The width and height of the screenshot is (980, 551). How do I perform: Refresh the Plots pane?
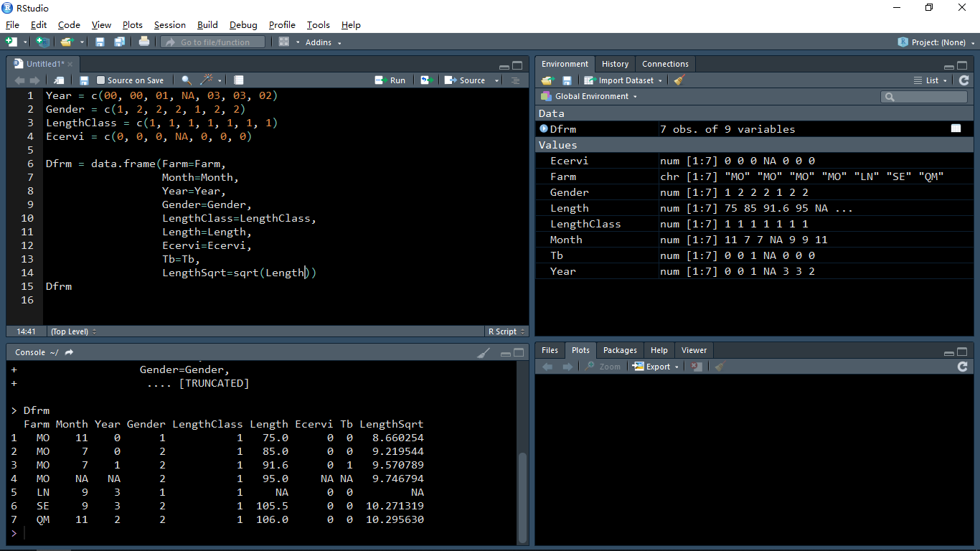pyautogui.click(x=963, y=367)
